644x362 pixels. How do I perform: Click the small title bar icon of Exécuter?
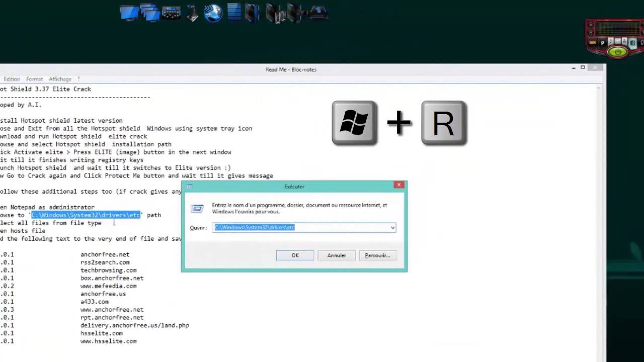coord(189,187)
